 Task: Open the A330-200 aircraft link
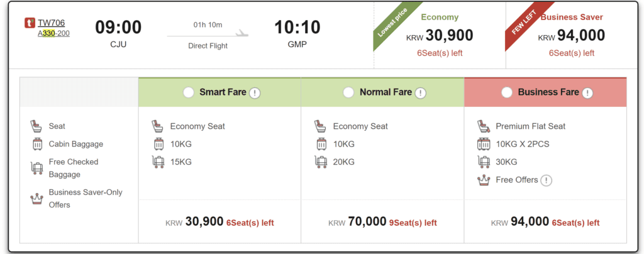click(53, 33)
